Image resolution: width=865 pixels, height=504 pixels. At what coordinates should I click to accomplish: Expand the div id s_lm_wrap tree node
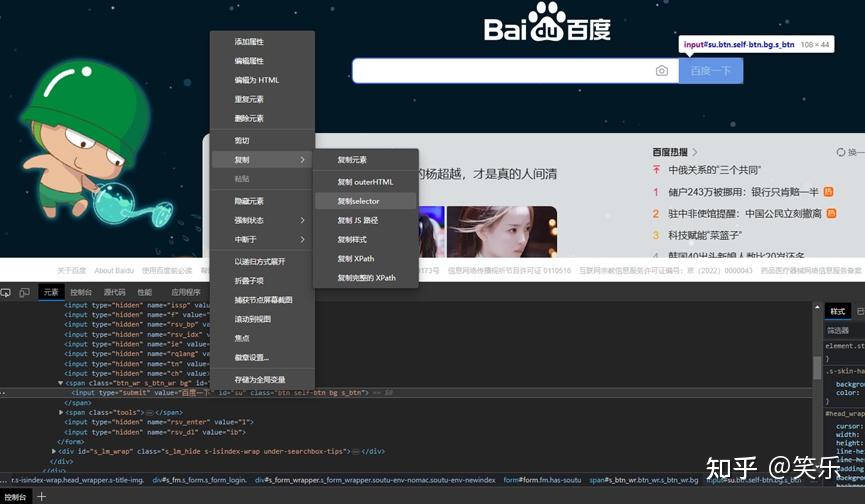[54, 451]
